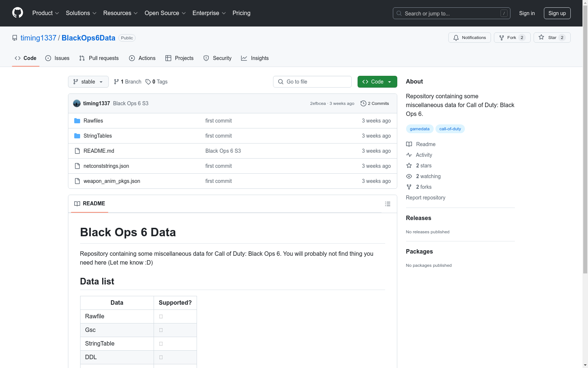
Task: Expand the Enterprise menu
Action: coord(209,13)
